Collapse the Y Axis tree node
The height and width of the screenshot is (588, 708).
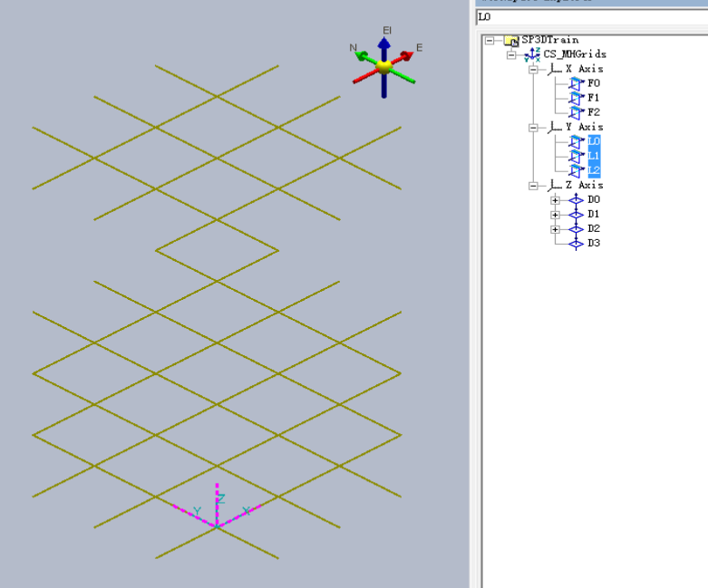coord(533,128)
